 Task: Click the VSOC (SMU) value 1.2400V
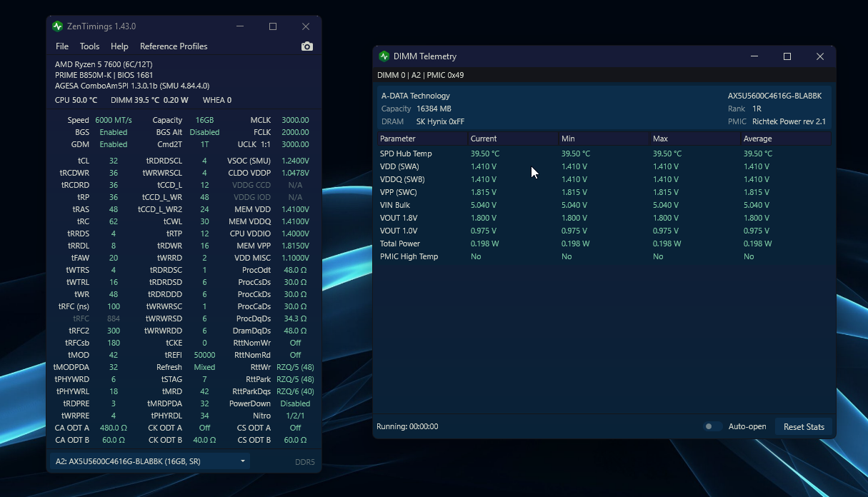point(295,161)
